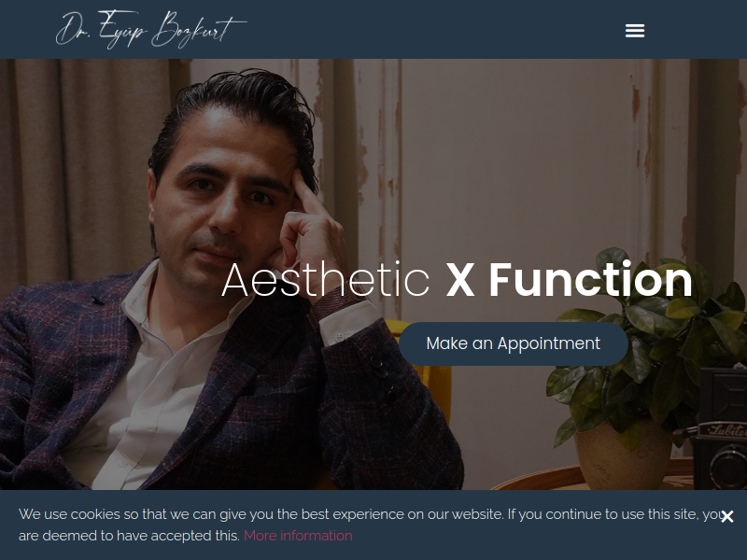Viewport: 747px width, 560px height.
Task: Open the hamburger navigation menu
Action: 635,31
